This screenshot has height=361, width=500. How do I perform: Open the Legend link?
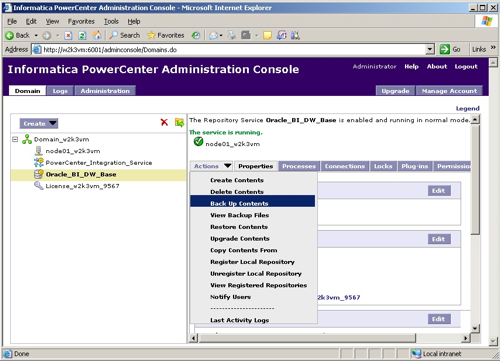click(x=468, y=108)
